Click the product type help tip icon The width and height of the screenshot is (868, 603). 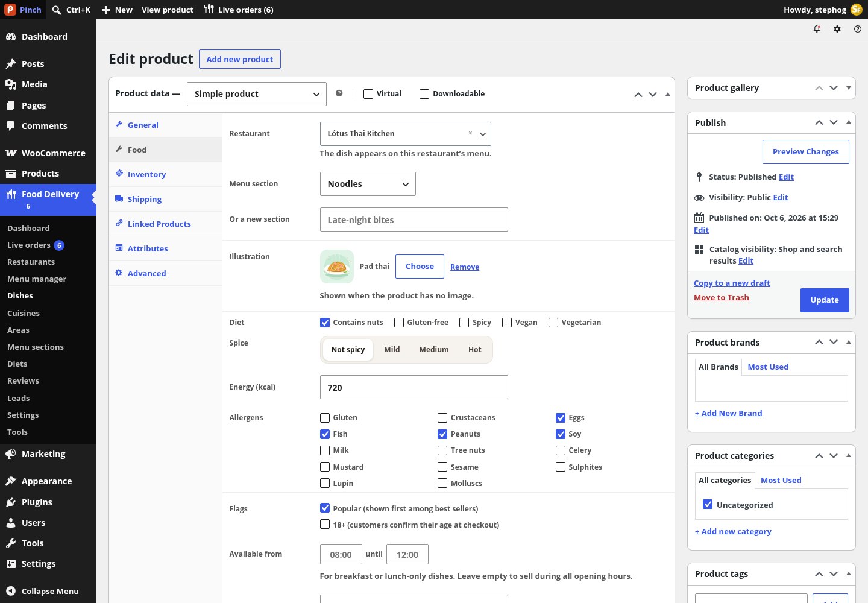pyautogui.click(x=339, y=93)
